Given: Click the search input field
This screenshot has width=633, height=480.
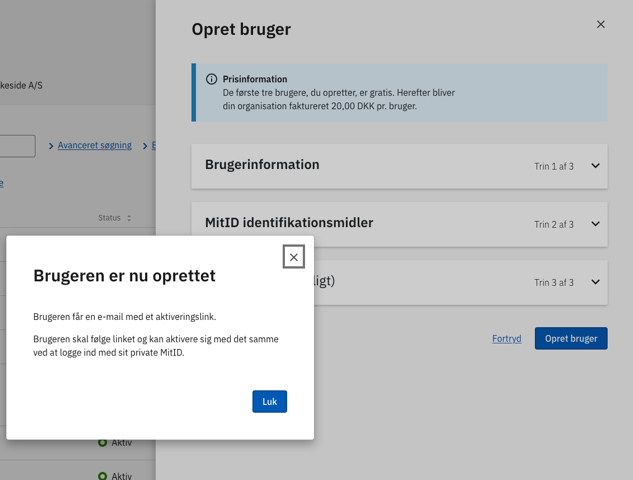Looking at the screenshot, I should click(x=17, y=146).
